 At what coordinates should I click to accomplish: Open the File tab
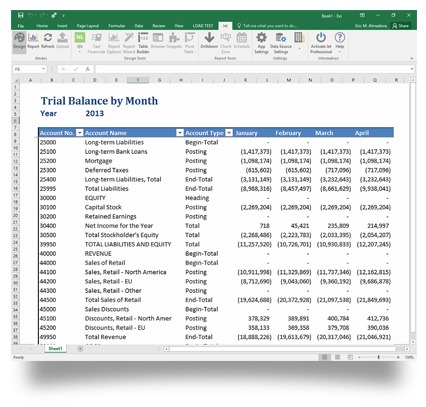[x=21, y=26]
